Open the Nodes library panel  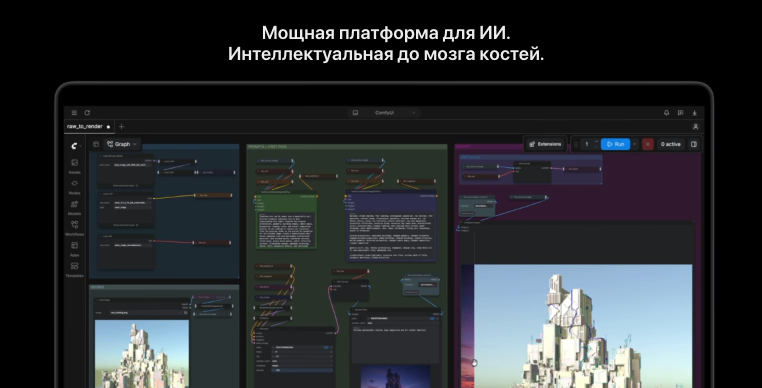(x=74, y=187)
